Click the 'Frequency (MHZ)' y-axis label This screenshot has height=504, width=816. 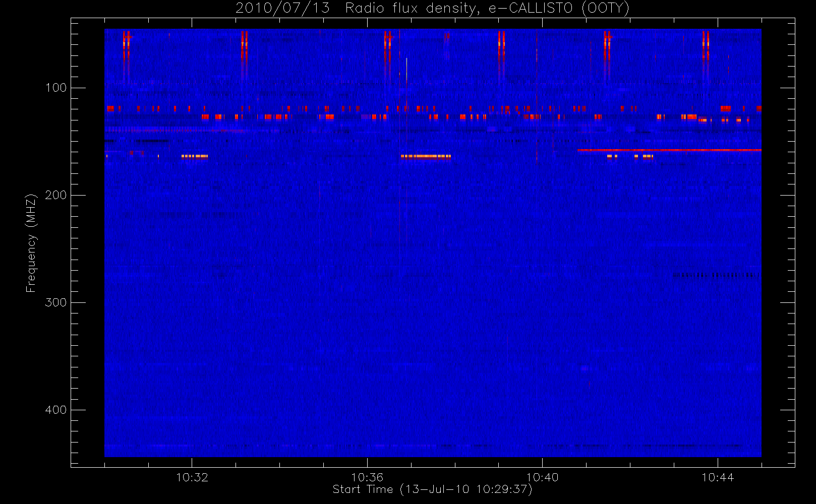coord(31,243)
